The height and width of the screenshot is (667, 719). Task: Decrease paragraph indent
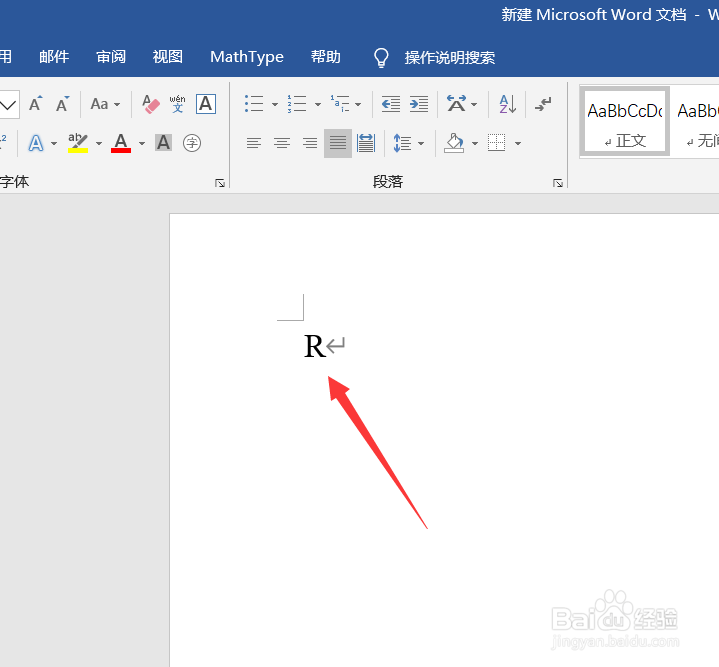click(x=391, y=104)
